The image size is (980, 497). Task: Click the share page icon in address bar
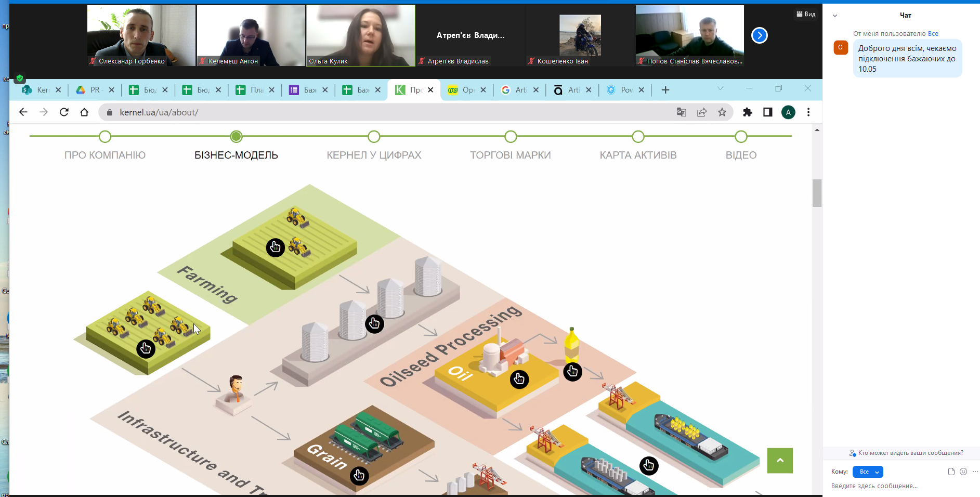(x=702, y=112)
